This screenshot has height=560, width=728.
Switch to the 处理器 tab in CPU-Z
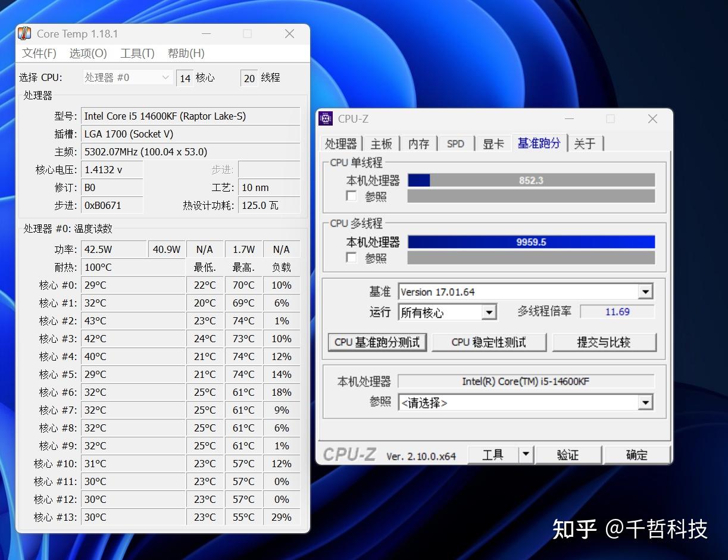[341, 143]
